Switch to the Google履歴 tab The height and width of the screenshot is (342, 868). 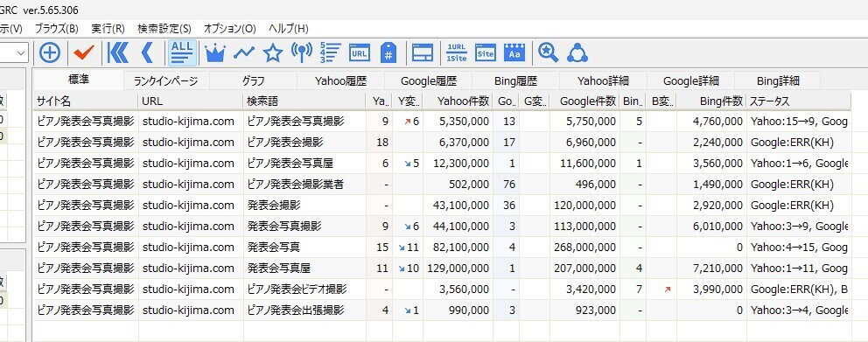[x=429, y=80]
